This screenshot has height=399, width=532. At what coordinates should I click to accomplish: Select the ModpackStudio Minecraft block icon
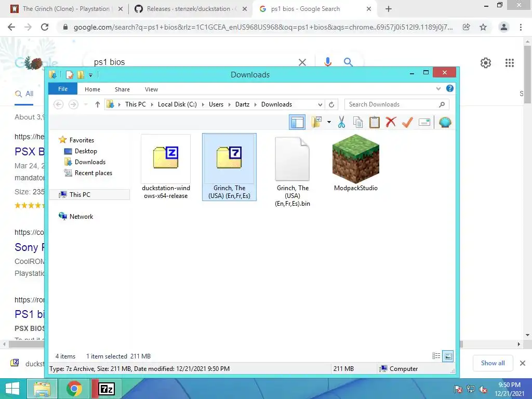pyautogui.click(x=355, y=163)
